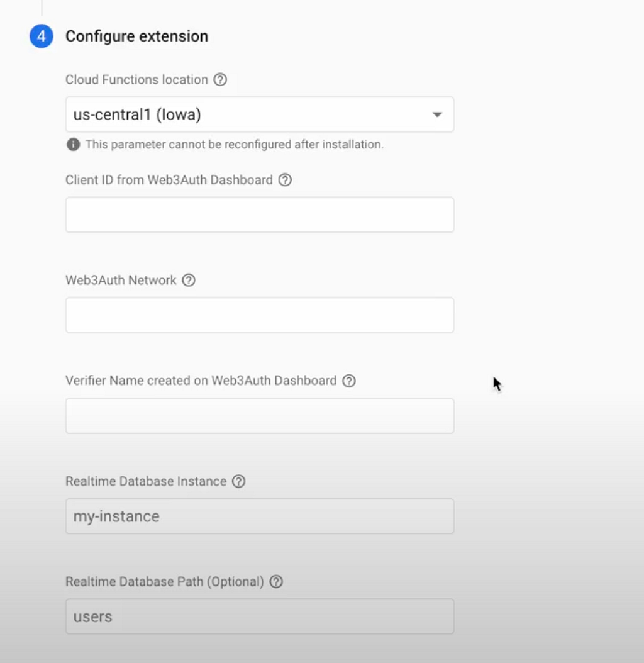The width and height of the screenshot is (644, 663).
Task: Select the Verifier Name input field
Action: [260, 415]
